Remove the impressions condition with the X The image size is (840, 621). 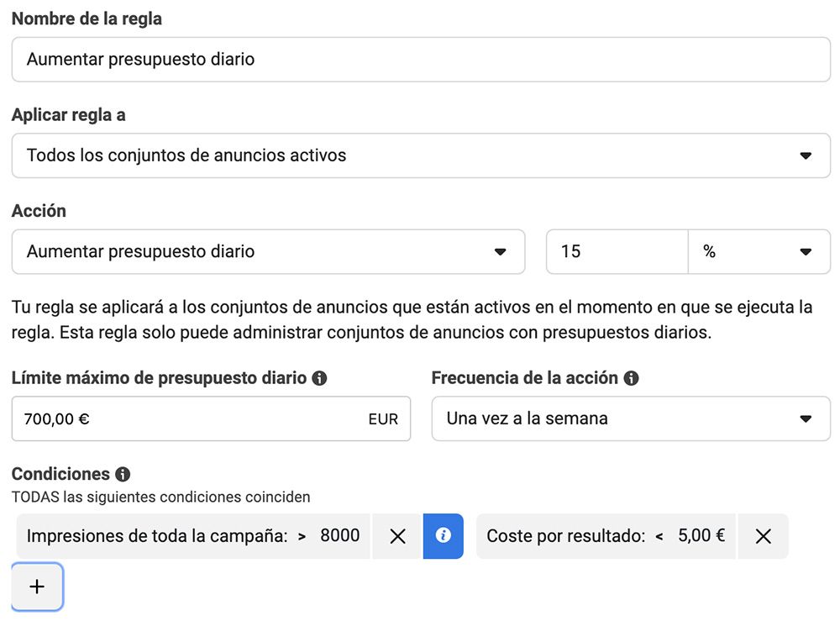[396, 536]
